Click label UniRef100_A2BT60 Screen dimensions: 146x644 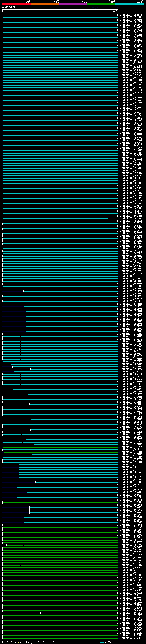[131, 533]
